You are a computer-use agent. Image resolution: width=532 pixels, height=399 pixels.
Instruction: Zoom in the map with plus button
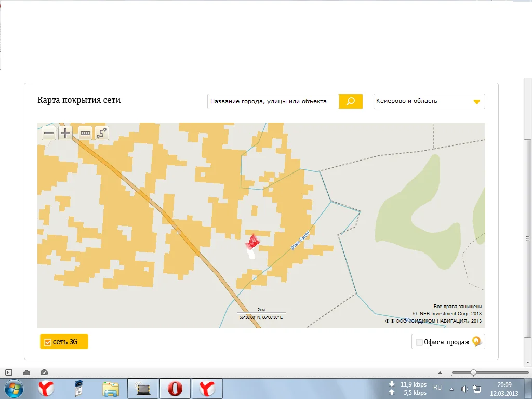[65, 133]
